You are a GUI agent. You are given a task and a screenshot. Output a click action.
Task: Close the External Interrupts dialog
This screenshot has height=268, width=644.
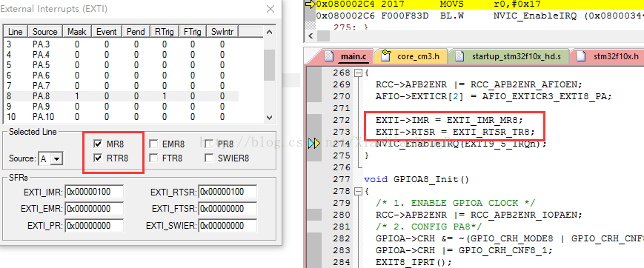tap(270, 9)
